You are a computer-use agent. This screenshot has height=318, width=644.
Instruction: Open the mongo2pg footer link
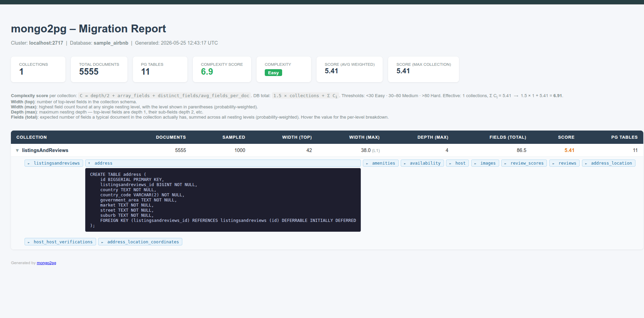[46, 263]
